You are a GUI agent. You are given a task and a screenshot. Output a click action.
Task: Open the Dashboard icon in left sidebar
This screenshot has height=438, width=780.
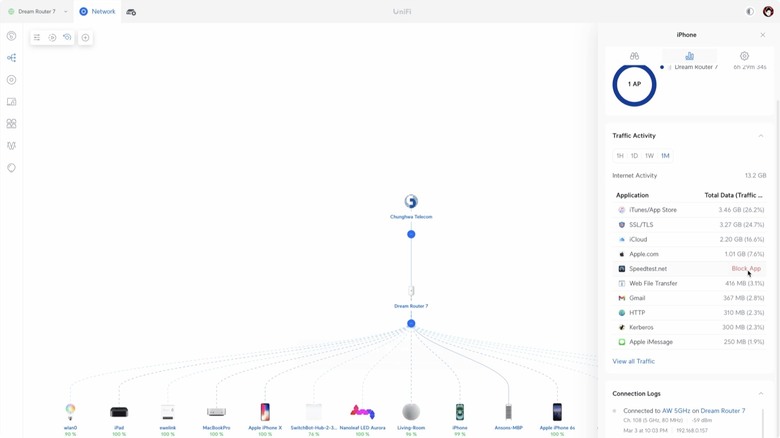[11, 36]
